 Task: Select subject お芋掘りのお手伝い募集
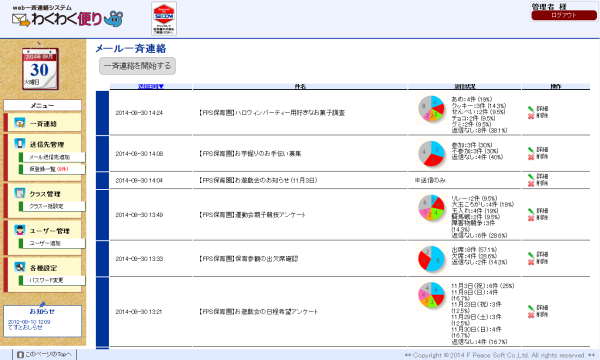(x=250, y=153)
